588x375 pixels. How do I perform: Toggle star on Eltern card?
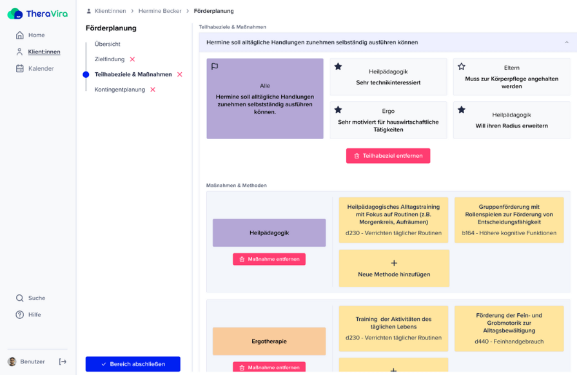pyautogui.click(x=462, y=66)
